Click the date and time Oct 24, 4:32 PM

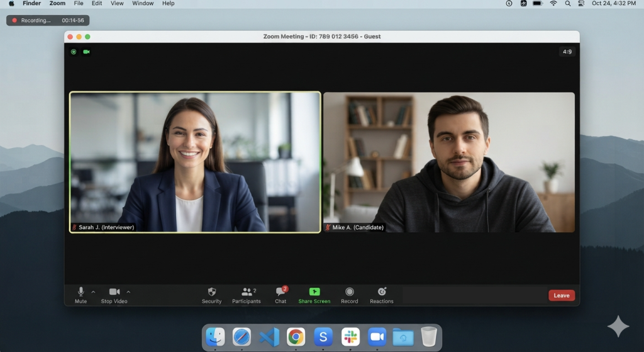point(614,3)
